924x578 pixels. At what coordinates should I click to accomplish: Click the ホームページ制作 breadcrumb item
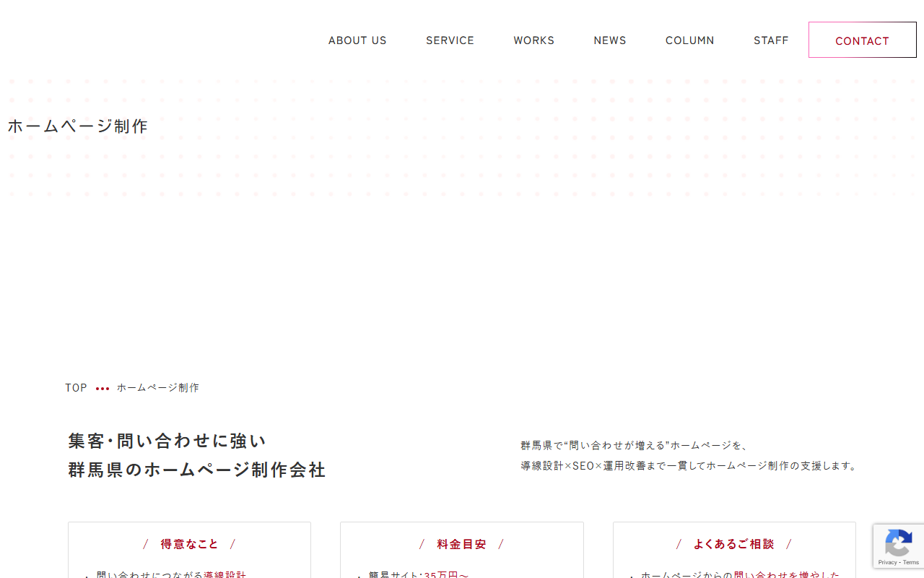(x=158, y=388)
